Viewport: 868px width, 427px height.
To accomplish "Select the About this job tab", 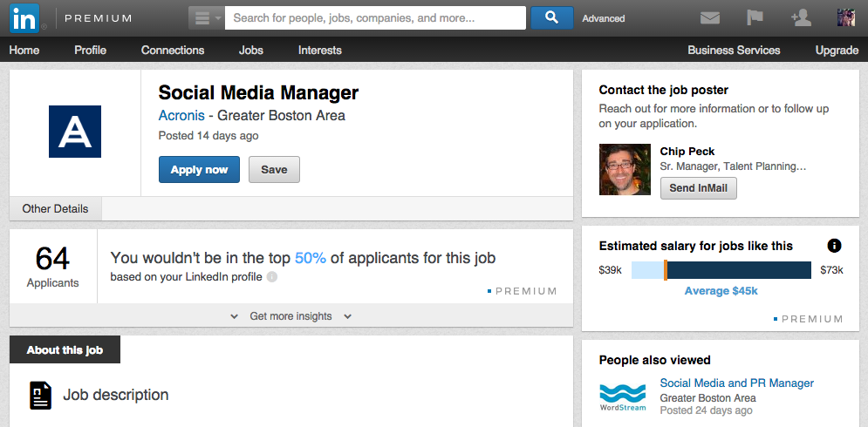I will 65,349.
